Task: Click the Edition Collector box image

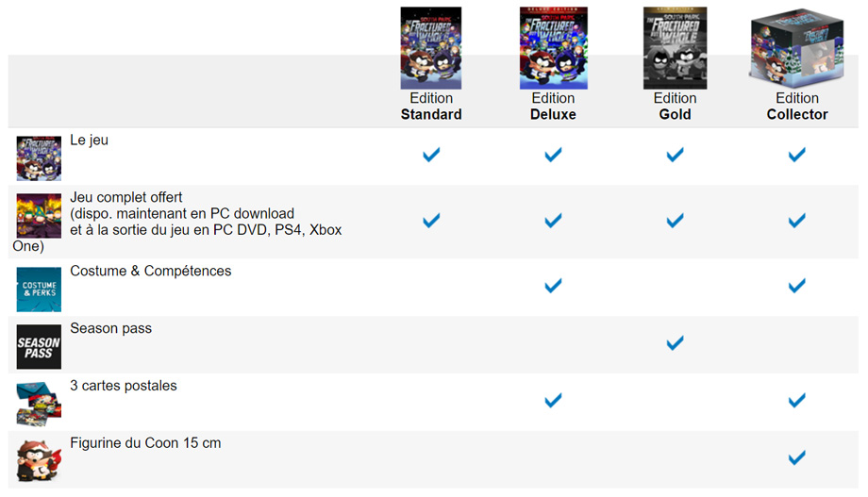Action: pyautogui.click(x=796, y=47)
